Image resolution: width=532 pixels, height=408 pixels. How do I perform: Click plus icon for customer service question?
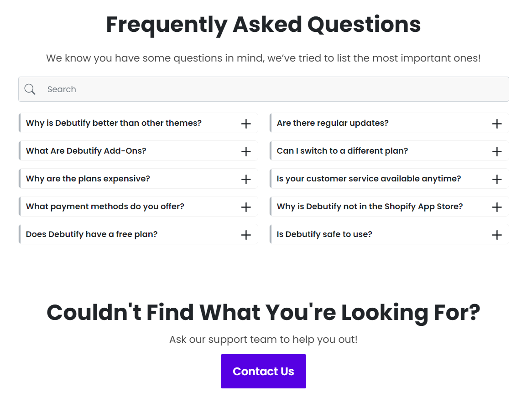pyautogui.click(x=497, y=179)
